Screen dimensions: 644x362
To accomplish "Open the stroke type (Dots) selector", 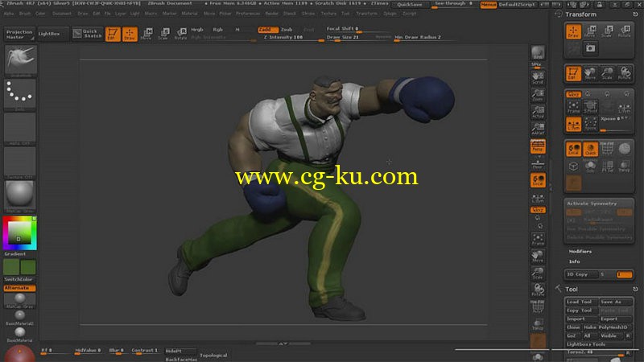I will tap(20, 95).
